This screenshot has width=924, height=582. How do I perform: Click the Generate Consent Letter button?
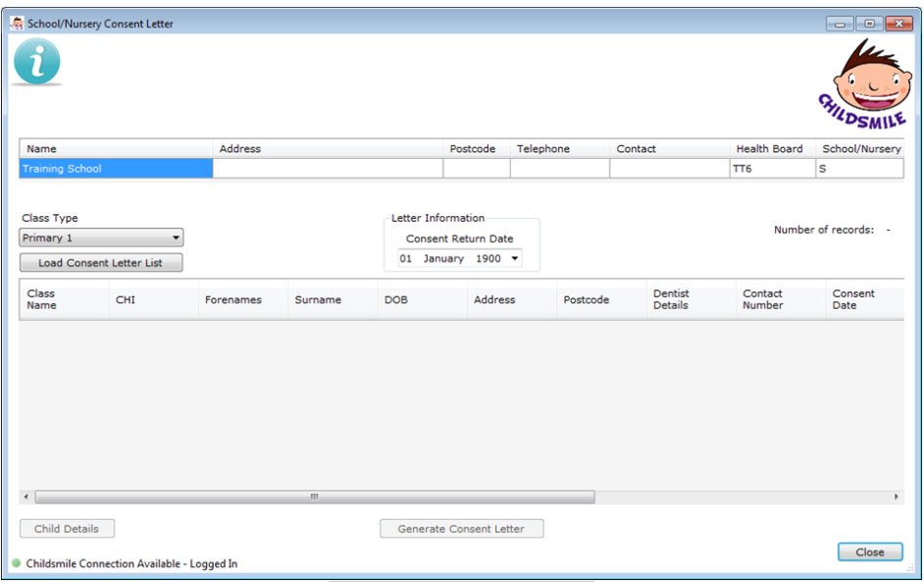tap(461, 529)
